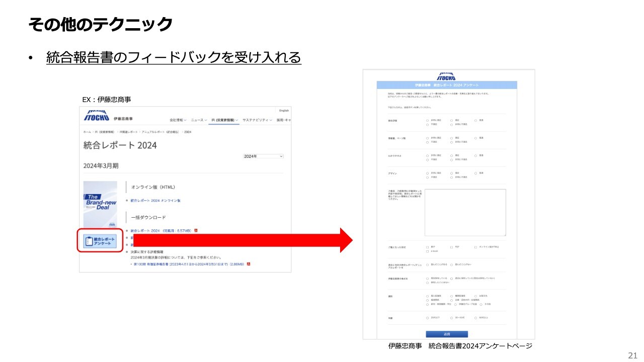Open the IR (投資家情報) navigation menu
Viewport: 644px width, 362px height.
224,120
